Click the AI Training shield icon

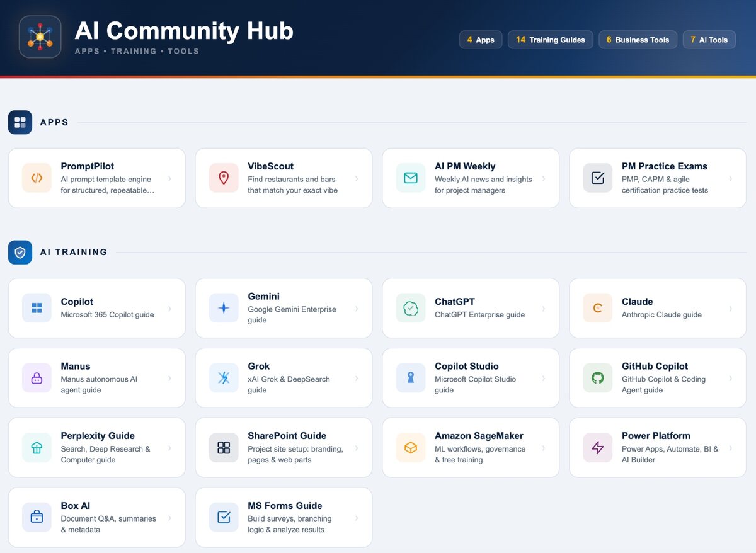click(x=20, y=252)
